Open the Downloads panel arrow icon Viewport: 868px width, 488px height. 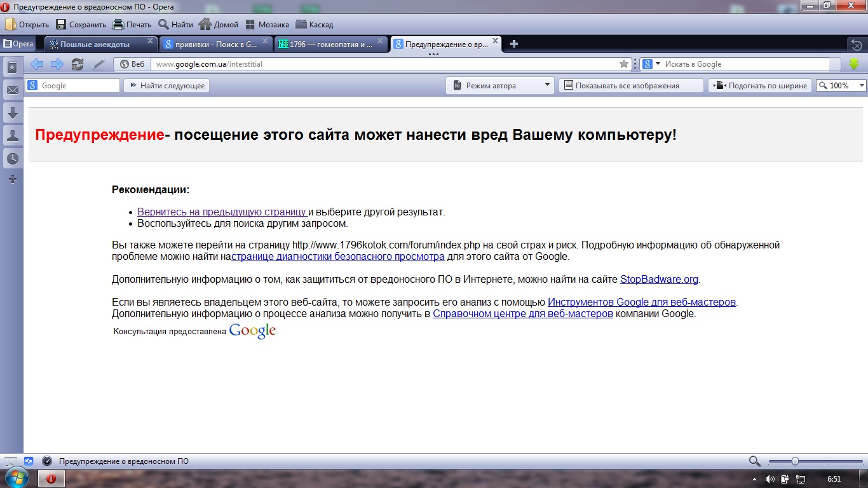point(12,113)
